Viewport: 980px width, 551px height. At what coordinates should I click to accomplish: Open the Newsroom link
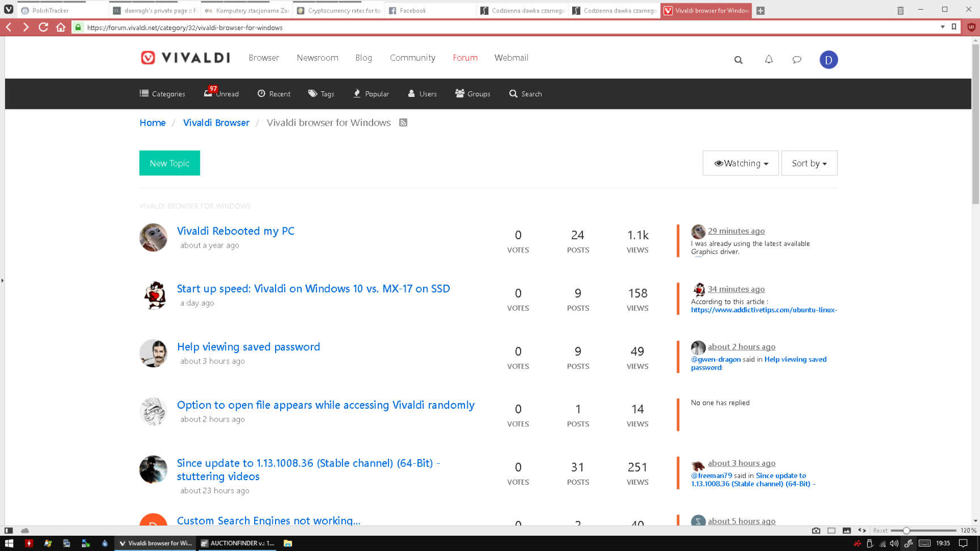click(x=318, y=58)
